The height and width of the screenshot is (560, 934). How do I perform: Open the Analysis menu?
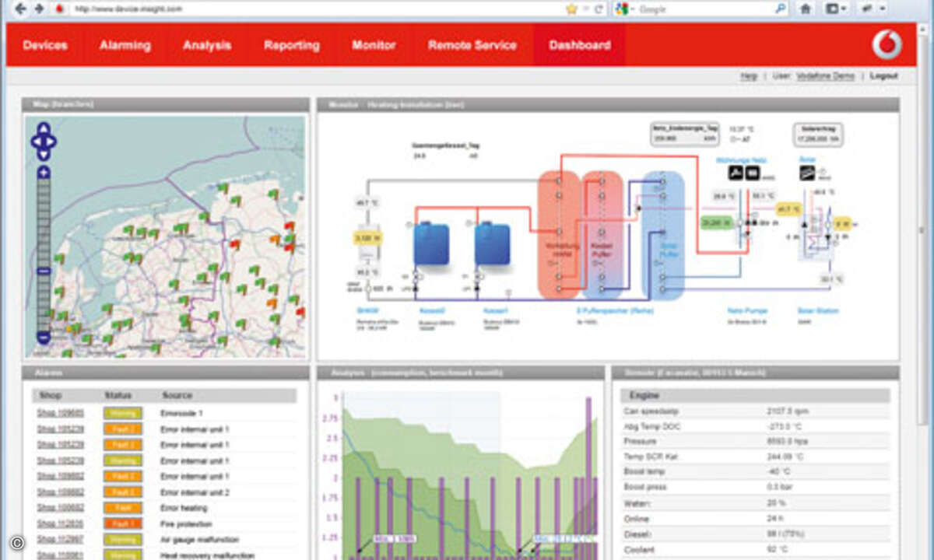[207, 45]
